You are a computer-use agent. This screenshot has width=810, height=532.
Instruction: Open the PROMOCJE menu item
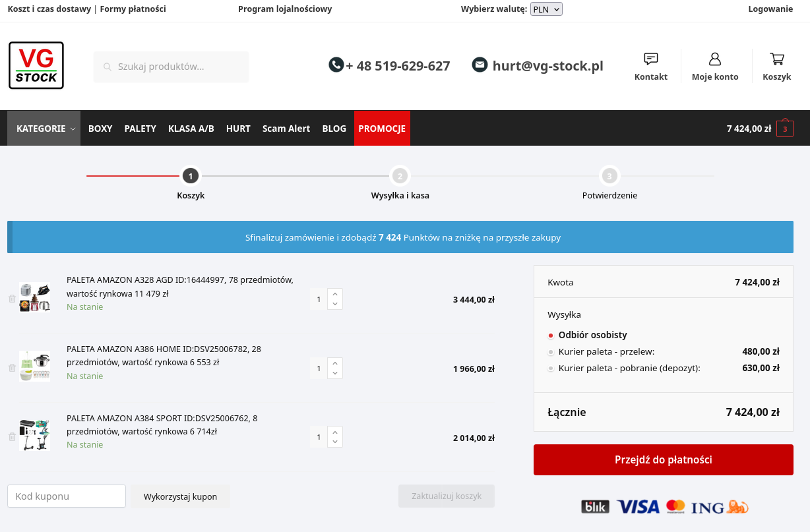(x=382, y=129)
